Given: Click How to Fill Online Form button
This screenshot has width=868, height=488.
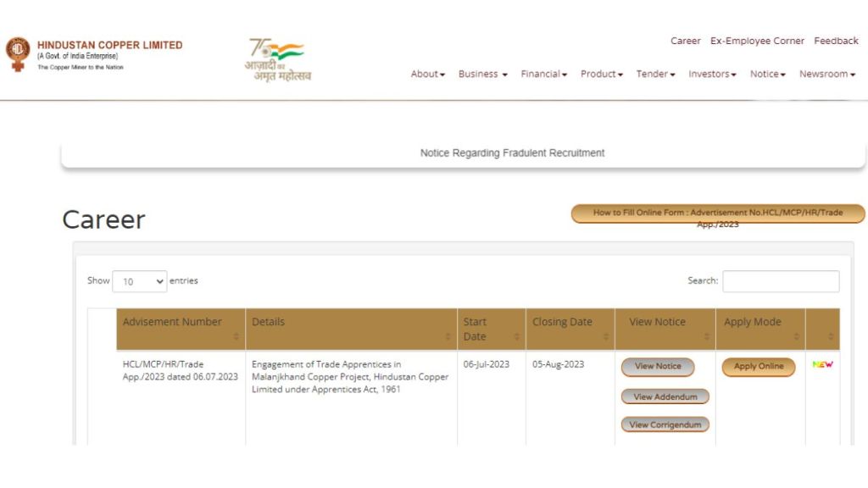Looking at the screenshot, I should pos(718,214).
